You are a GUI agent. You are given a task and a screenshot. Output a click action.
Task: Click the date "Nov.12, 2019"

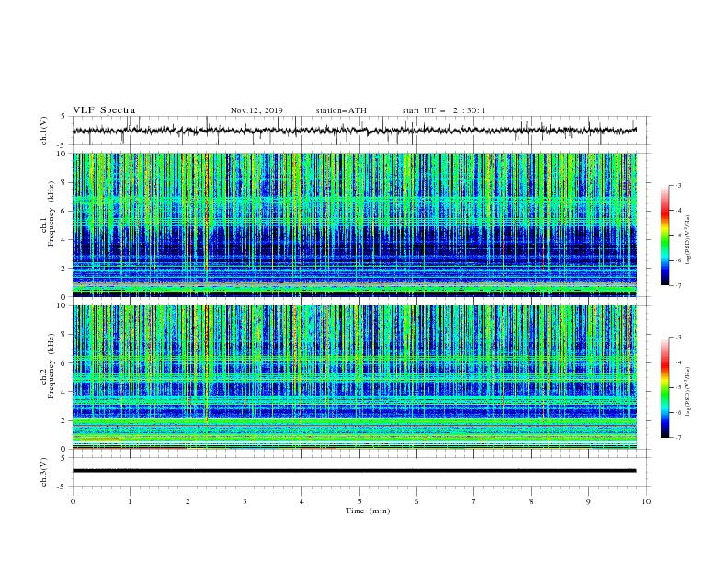(x=256, y=110)
